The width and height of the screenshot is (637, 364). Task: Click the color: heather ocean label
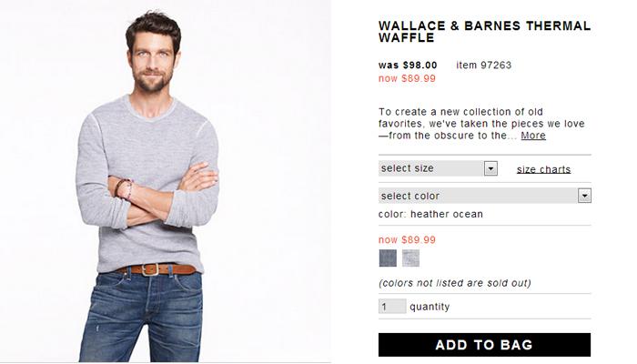click(x=430, y=214)
